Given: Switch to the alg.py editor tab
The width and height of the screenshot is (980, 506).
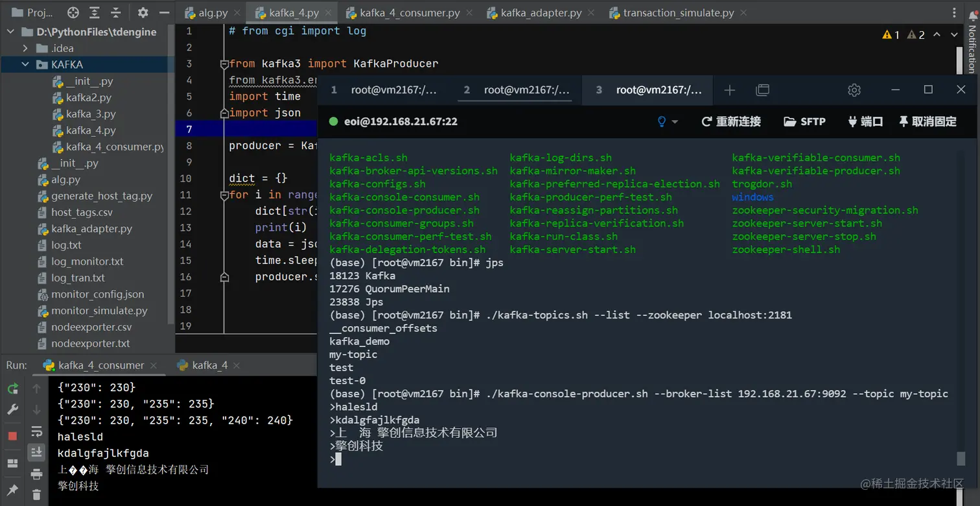Looking at the screenshot, I should pyautogui.click(x=212, y=13).
